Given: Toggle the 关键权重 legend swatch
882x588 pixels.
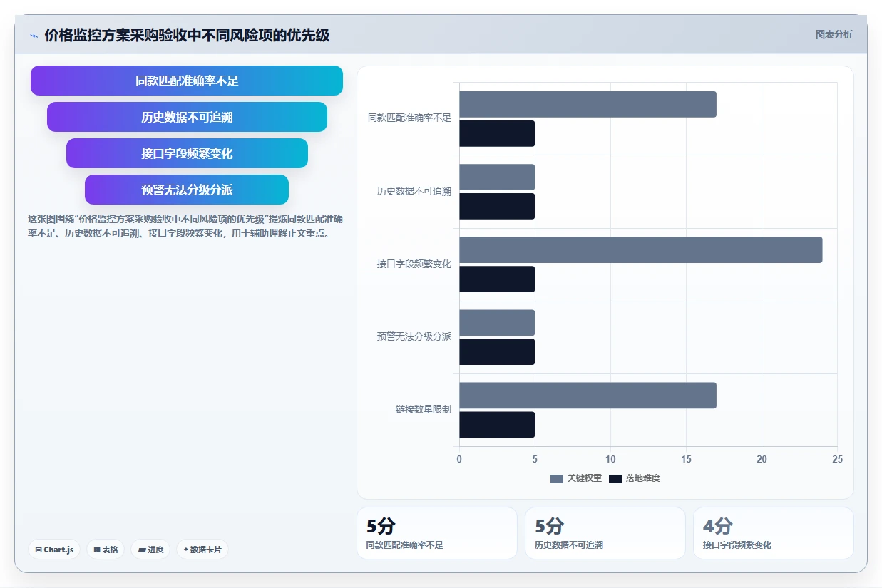Looking at the screenshot, I should coord(557,478).
